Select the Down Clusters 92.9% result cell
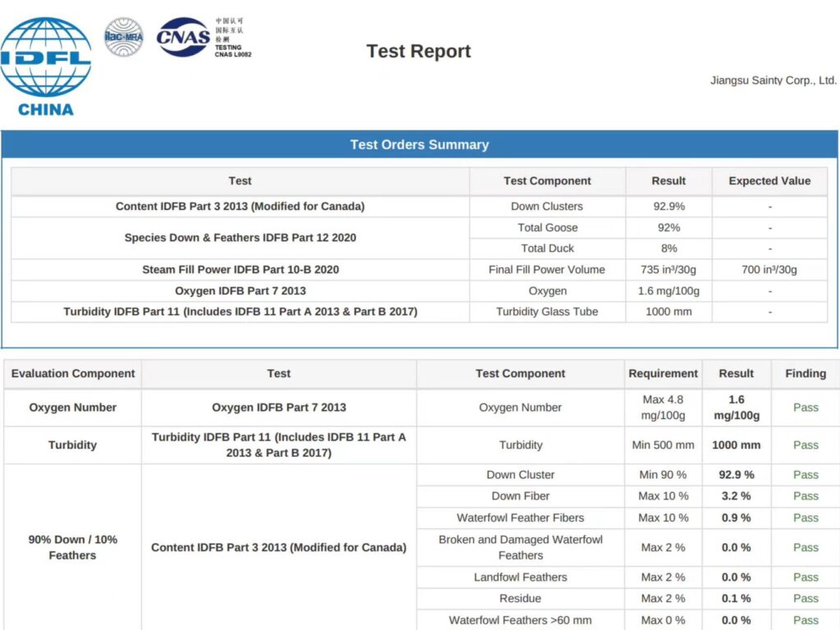This screenshot has height=630, width=840. (x=669, y=207)
